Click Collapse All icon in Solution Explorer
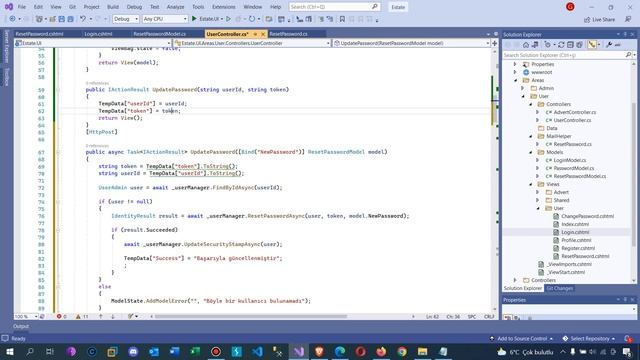The height and width of the screenshot is (360, 640). click(570, 45)
